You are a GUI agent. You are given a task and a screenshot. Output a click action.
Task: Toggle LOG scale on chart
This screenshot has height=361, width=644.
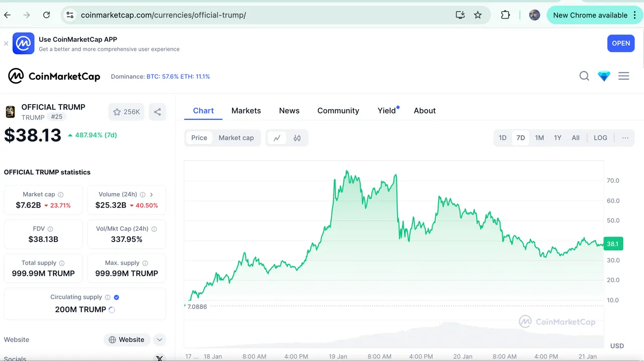600,138
